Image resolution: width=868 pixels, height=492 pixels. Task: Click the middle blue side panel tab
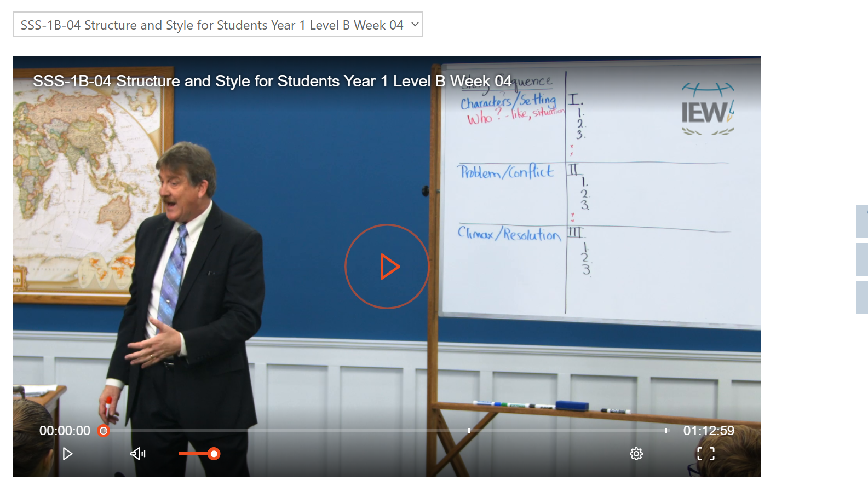pyautogui.click(x=862, y=259)
